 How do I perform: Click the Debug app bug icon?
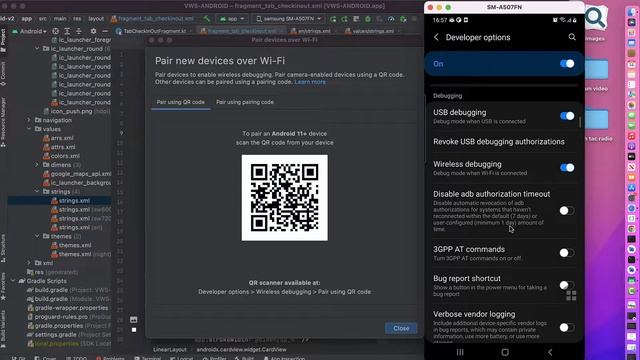tap(368, 19)
